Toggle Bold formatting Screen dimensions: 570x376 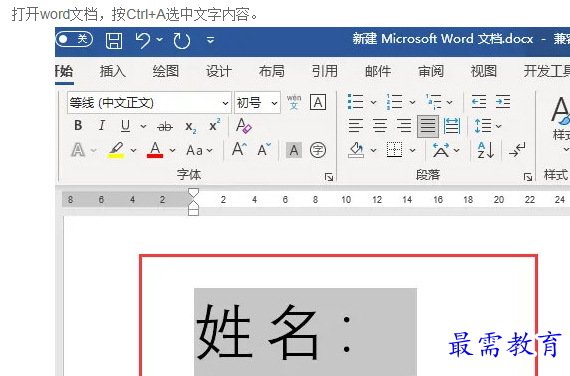pyautogui.click(x=78, y=126)
